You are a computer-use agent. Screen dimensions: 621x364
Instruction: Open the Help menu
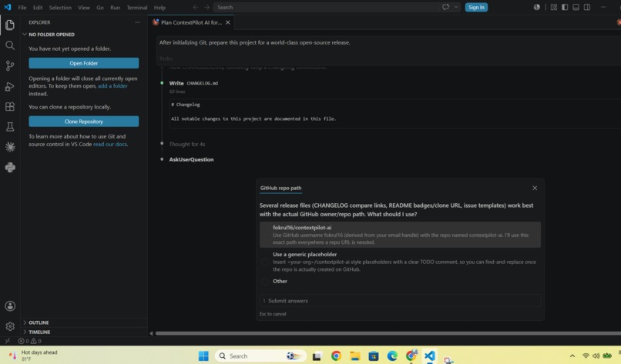click(x=159, y=7)
